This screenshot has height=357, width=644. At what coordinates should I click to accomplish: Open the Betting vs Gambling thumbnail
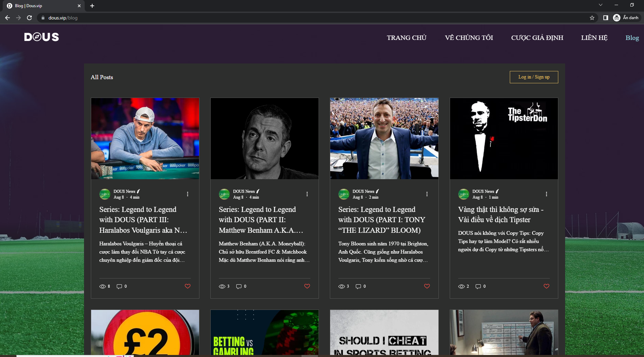pyautogui.click(x=265, y=332)
